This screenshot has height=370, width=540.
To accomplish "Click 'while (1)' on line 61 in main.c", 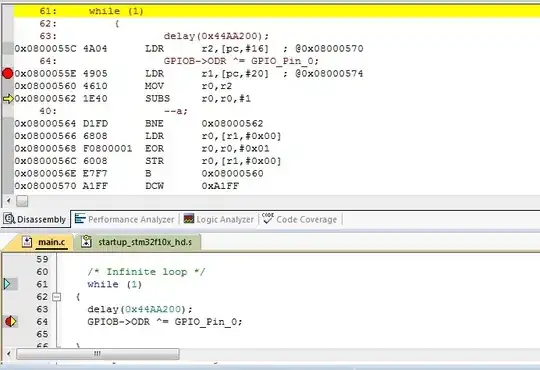I will pyautogui.click(x=114, y=284).
